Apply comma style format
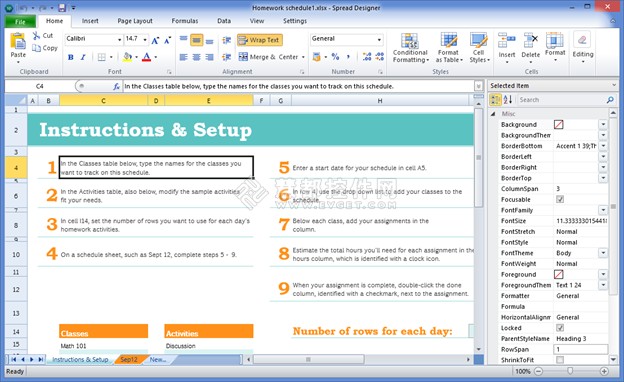624x382 pixels. (348, 57)
